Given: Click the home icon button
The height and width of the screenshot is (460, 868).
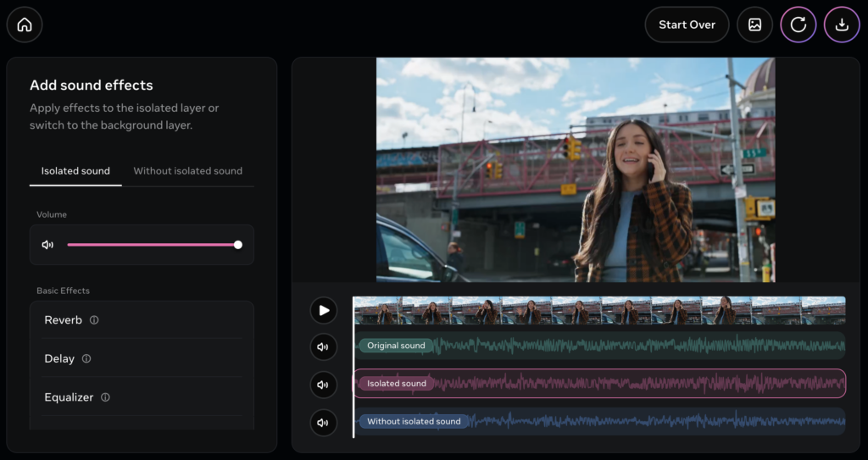Looking at the screenshot, I should click(x=25, y=25).
